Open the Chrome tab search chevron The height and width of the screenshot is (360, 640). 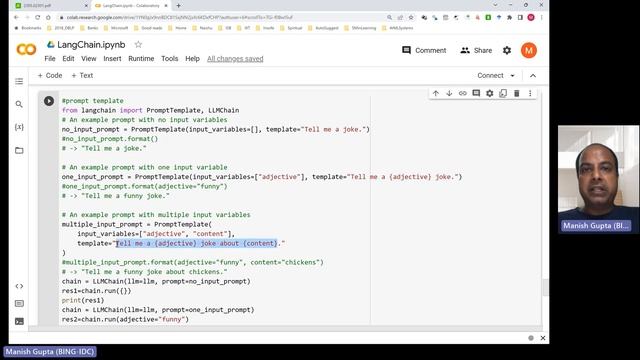pos(495,5)
